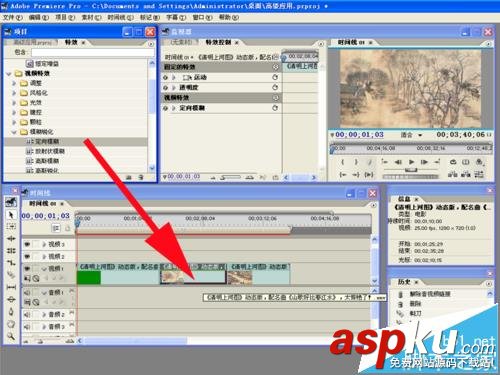Expand the 视频3 track
This screenshot has width=500, height=375.
coord(44,244)
